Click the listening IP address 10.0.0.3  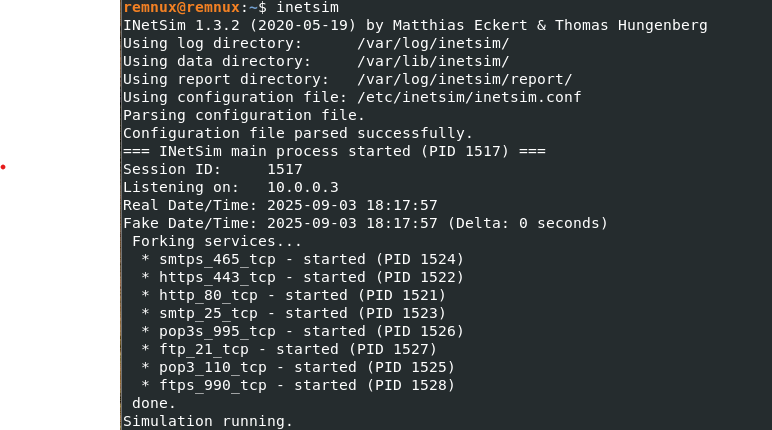pyautogui.click(x=303, y=187)
